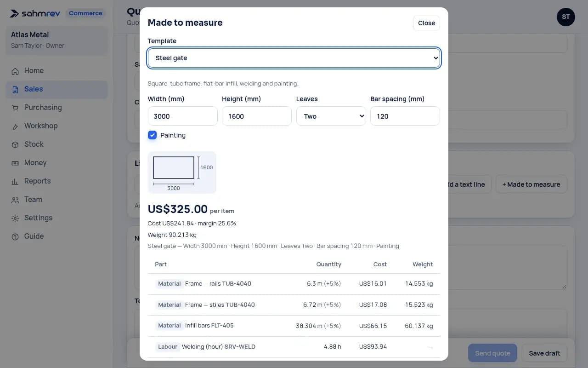Click the Bar spacing (mm) field

(x=405, y=116)
